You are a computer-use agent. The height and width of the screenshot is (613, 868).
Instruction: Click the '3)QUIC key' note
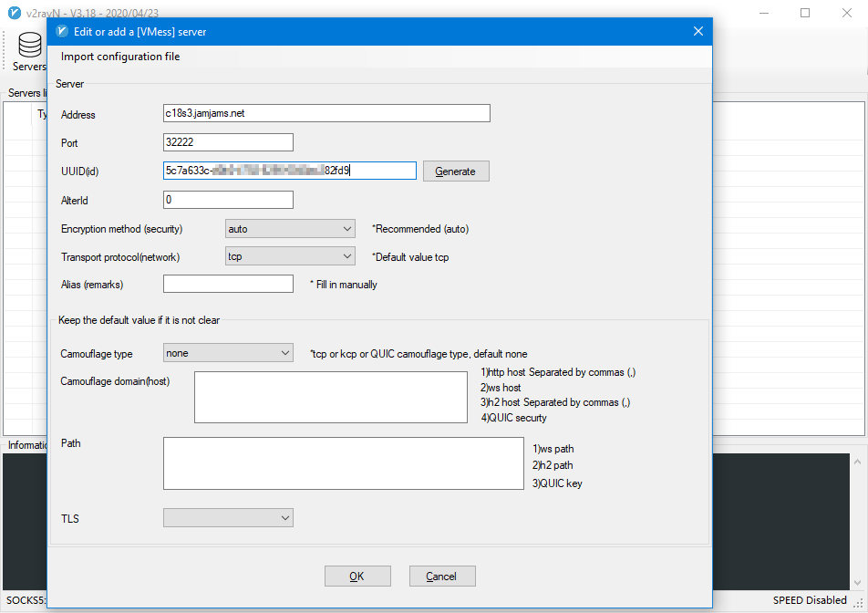pos(557,483)
